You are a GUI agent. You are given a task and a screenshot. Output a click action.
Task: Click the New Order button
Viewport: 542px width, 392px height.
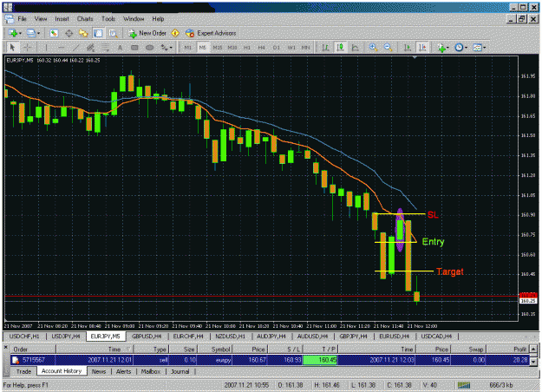point(147,33)
